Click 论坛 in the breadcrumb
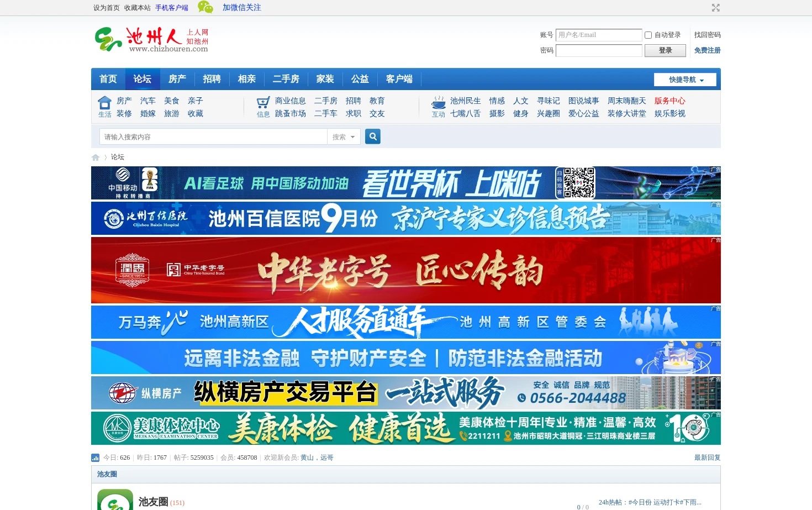The image size is (812, 510). pyautogui.click(x=118, y=157)
